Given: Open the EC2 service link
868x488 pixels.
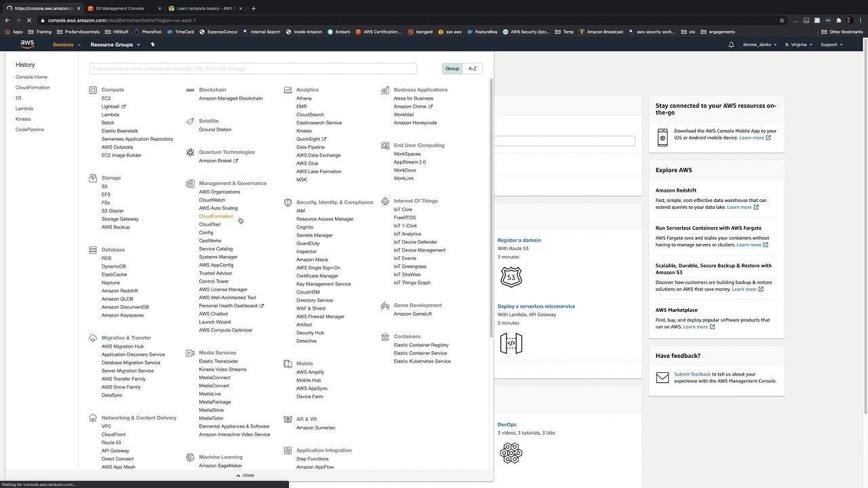Looking at the screenshot, I should pyautogui.click(x=106, y=98).
